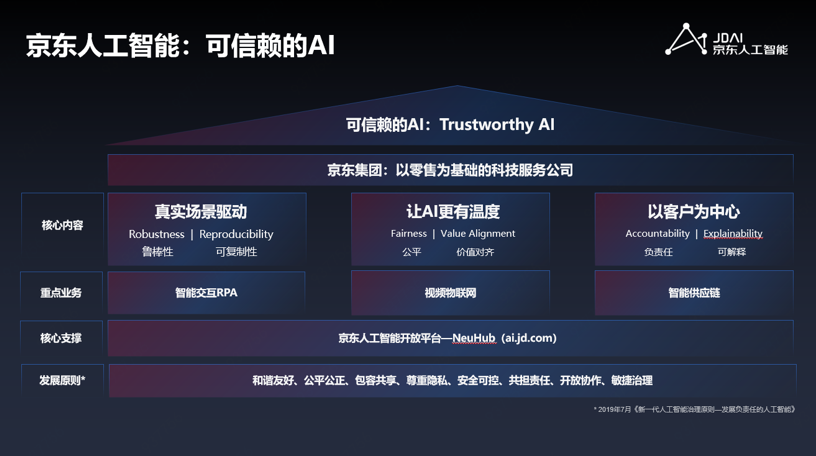Select the 智能交互RPA box
The height and width of the screenshot is (456, 816).
pyautogui.click(x=206, y=293)
